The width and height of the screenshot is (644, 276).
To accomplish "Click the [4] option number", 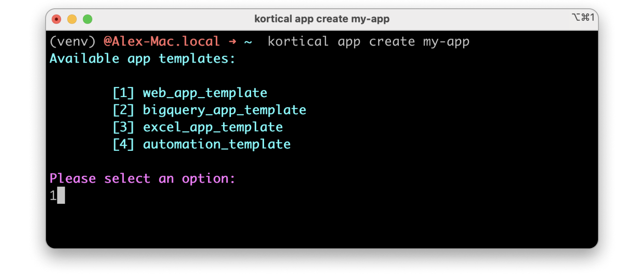I will (x=124, y=144).
